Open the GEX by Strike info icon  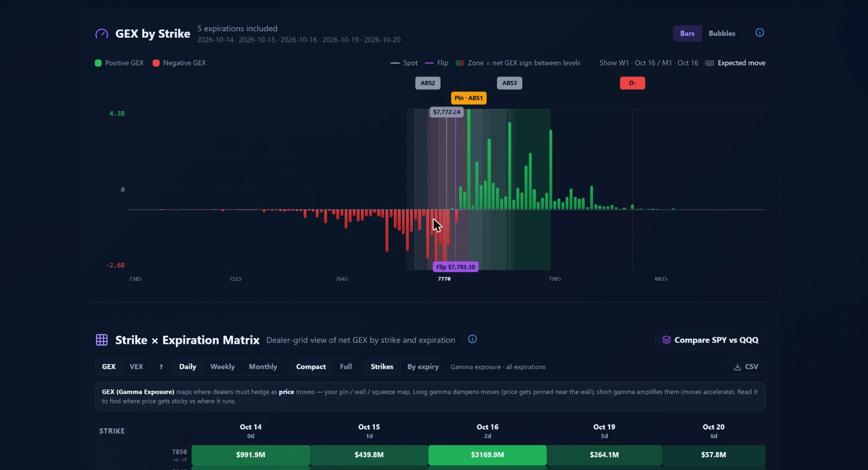(x=760, y=33)
